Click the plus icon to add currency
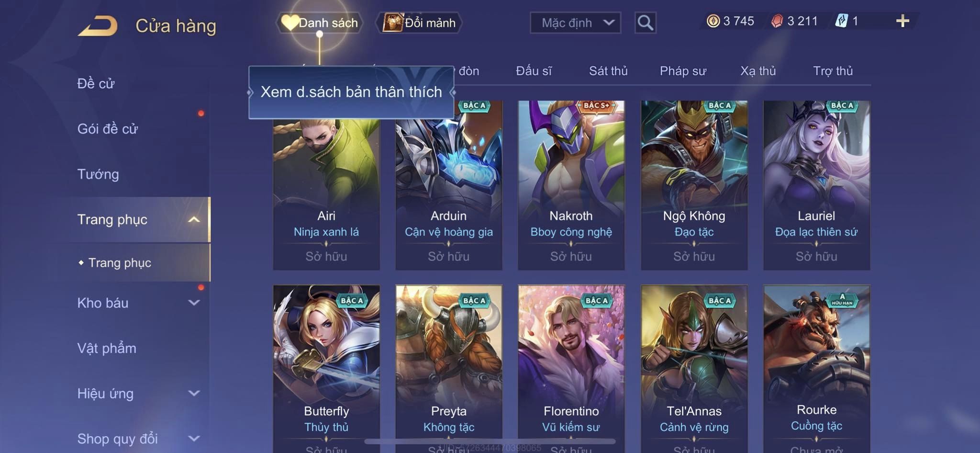Viewport: 980px width, 453px height. click(x=902, y=21)
